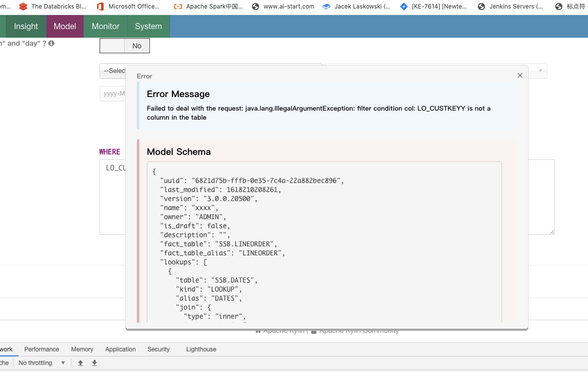This screenshot has height=372, width=588.
Task: Click the "is_draft": false line
Action: click(195, 226)
